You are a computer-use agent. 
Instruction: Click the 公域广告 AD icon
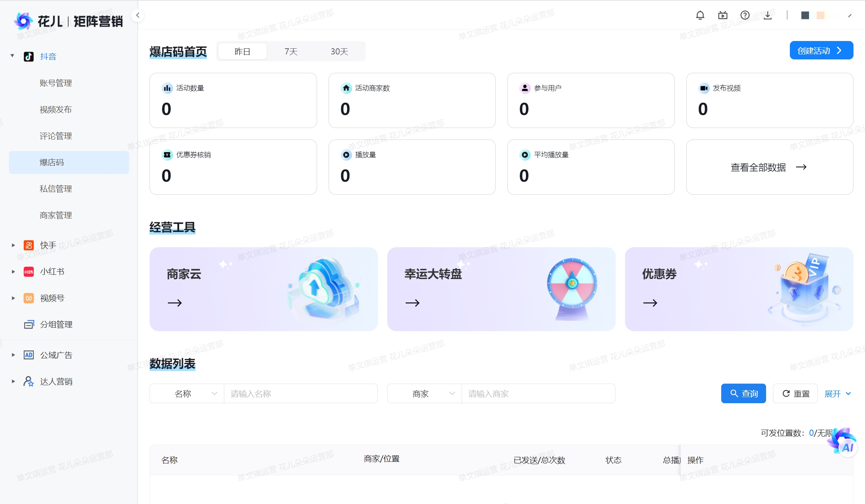(x=29, y=355)
